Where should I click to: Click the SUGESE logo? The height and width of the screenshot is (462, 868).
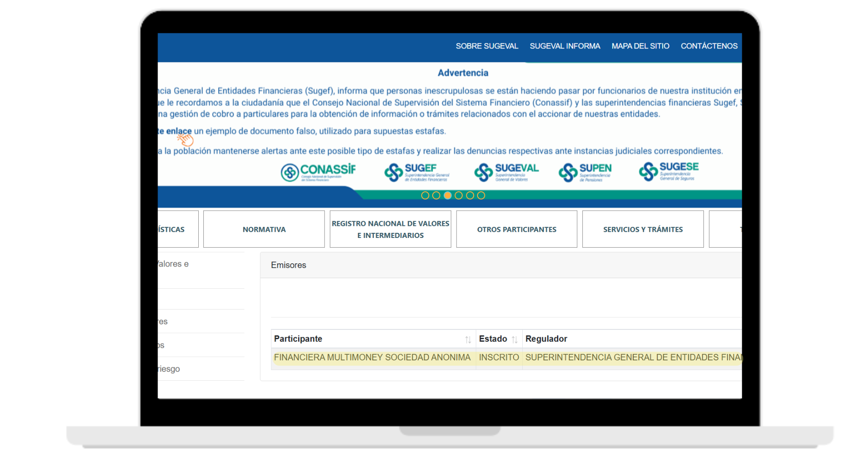(668, 171)
